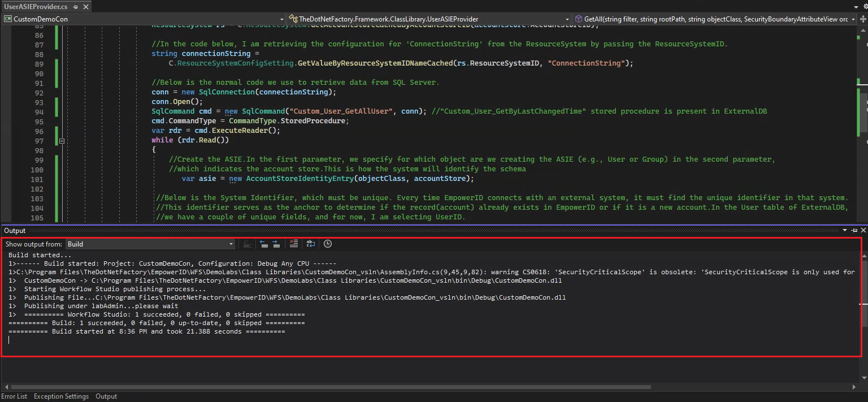The image size is (868, 402).
Task: Click line number 92 in the gutter
Action: coord(38,93)
